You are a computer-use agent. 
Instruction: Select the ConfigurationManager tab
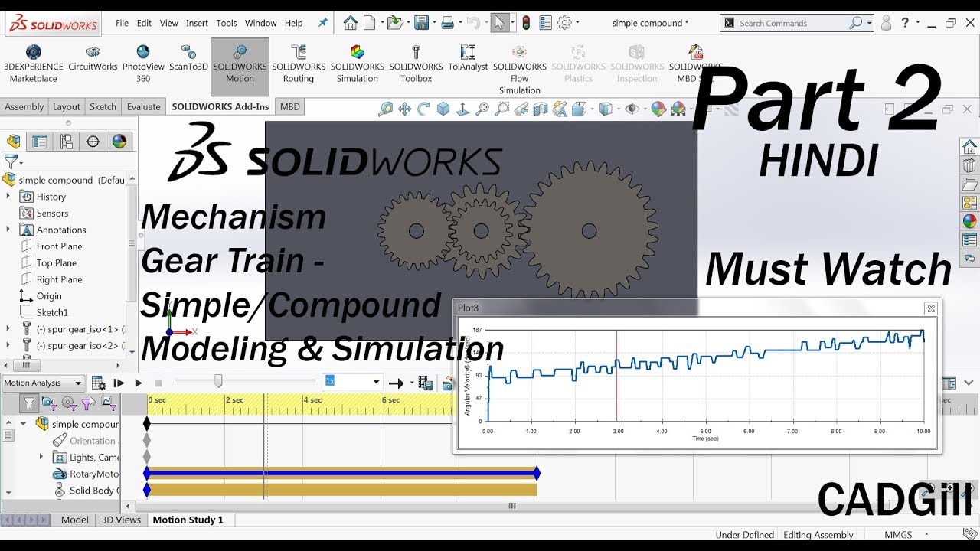67,142
